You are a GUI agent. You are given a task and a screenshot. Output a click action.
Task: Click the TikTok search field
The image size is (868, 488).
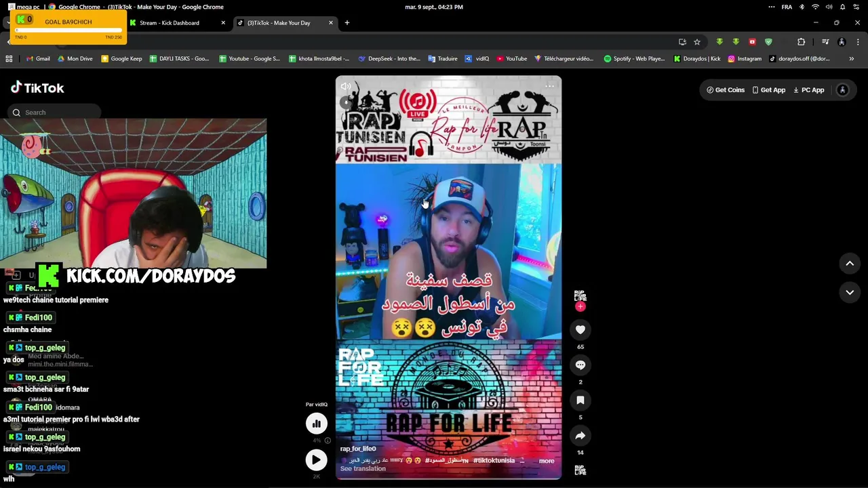[x=56, y=113]
